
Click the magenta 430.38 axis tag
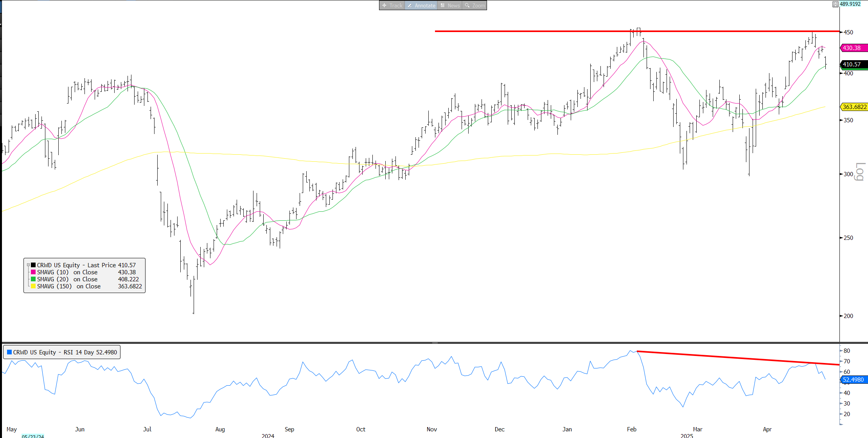[852, 48]
